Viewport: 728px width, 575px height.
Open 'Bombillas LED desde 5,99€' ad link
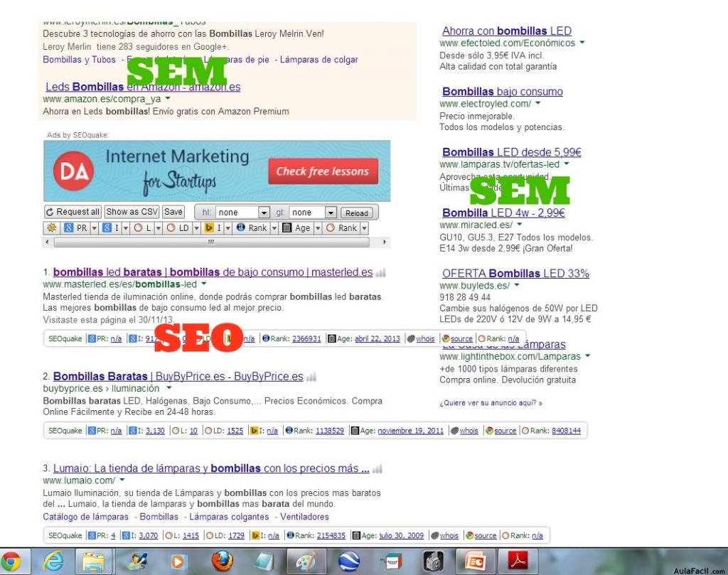[512, 152]
